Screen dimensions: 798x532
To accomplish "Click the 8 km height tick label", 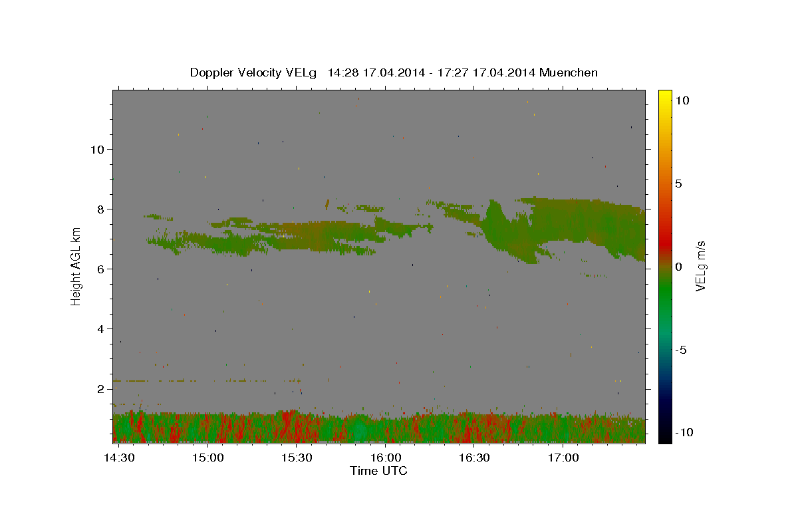I will click(100, 209).
